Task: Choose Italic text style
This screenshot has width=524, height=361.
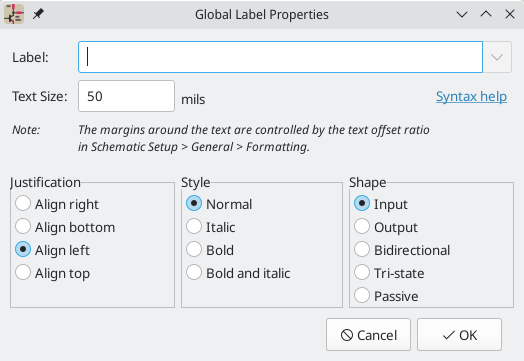Action: tap(211, 227)
